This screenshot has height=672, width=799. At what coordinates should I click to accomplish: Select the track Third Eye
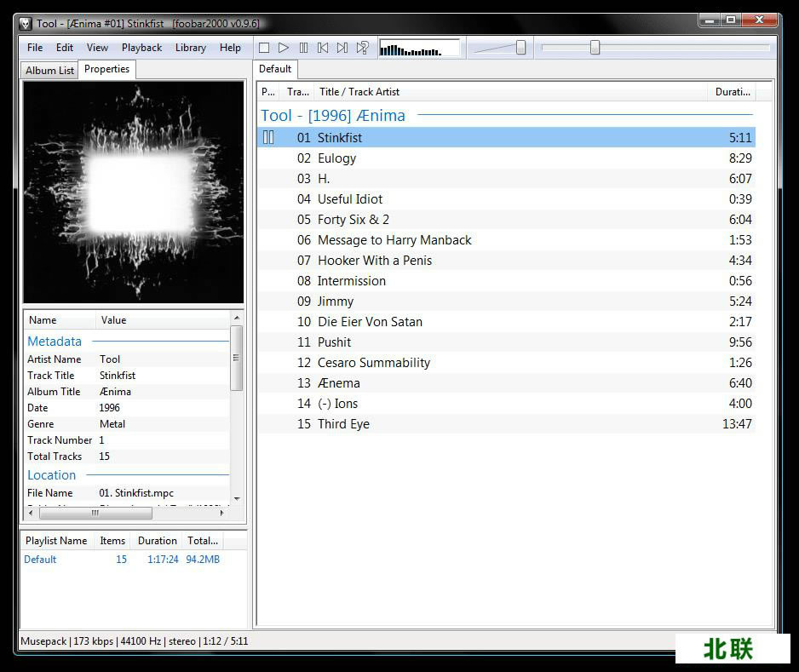(x=344, y=423)
